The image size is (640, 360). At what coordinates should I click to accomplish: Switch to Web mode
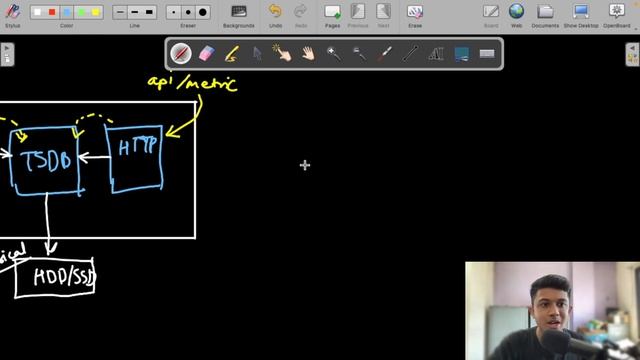(x=516, y=16)
